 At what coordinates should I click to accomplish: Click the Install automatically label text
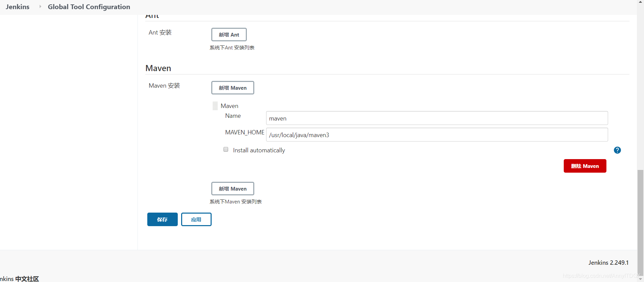[x=259, y=150]
